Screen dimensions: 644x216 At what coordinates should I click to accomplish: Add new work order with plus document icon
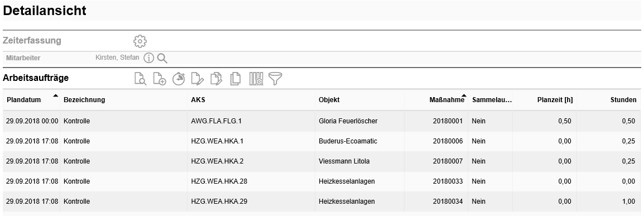click(x=160, y=79)
